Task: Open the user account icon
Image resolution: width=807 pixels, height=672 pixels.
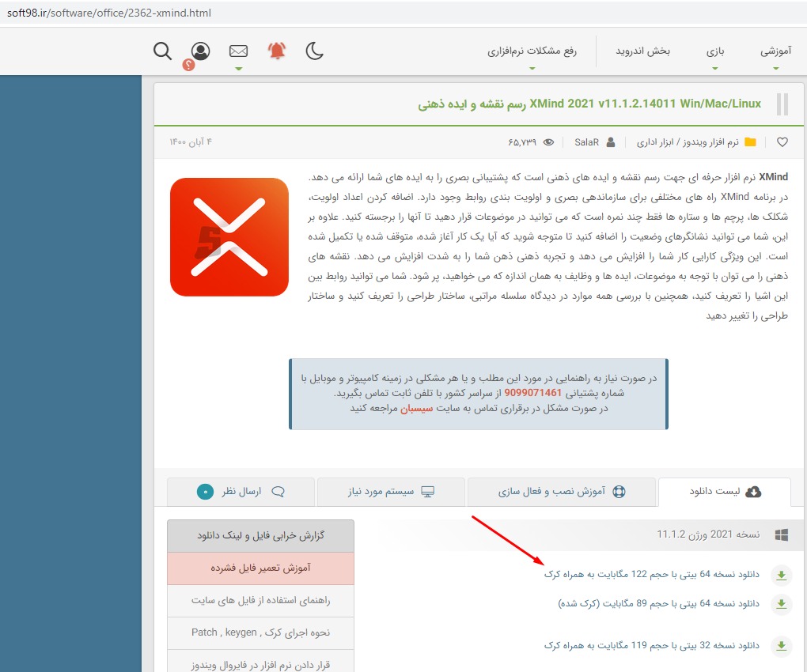Action: coord(201,51)
